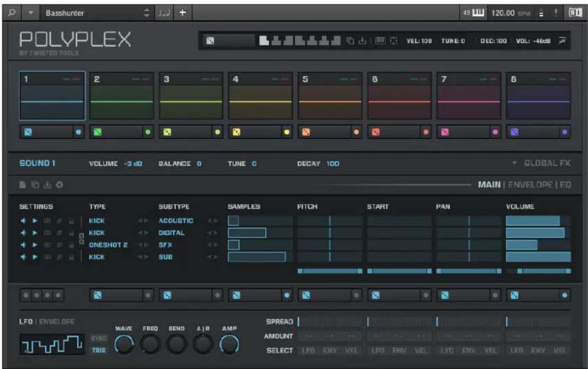Image resolution: width=588 pixels, height=369 pixels.
Task: Select sound pad 1
Action: [52, 96]
